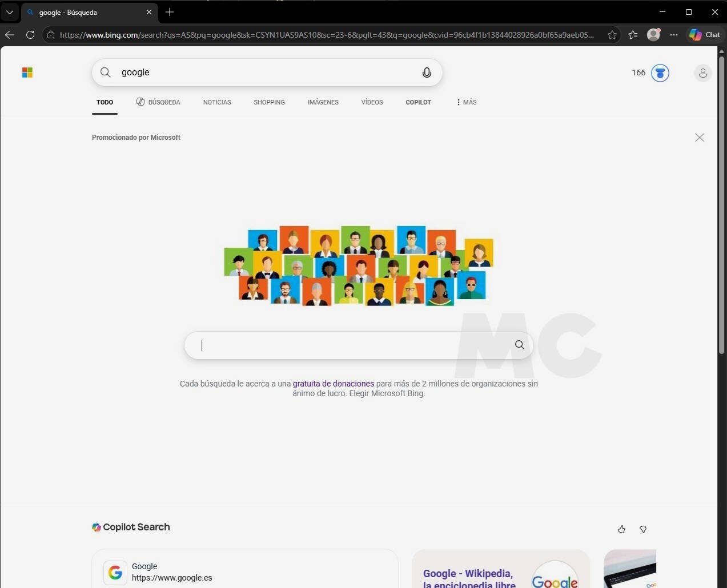The image size is (727, 588).
Task: Open the Google result title
Action: pyautogui.click(x=144, y=566)
